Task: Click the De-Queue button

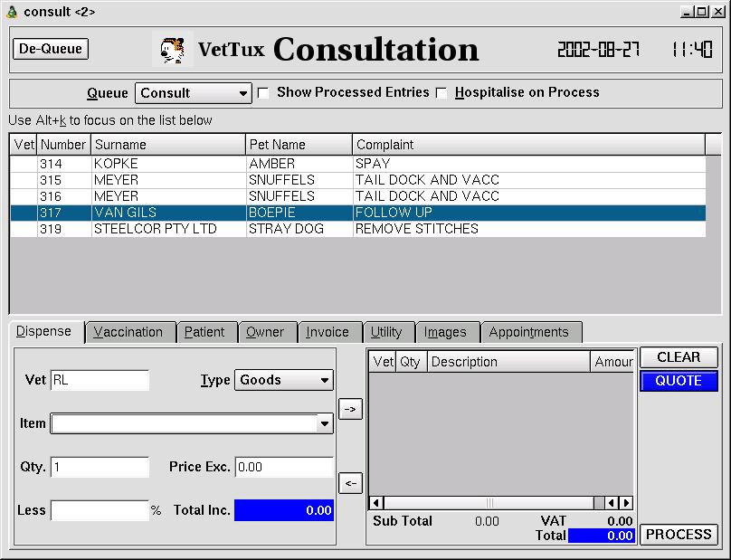Action: click(51, 49)
